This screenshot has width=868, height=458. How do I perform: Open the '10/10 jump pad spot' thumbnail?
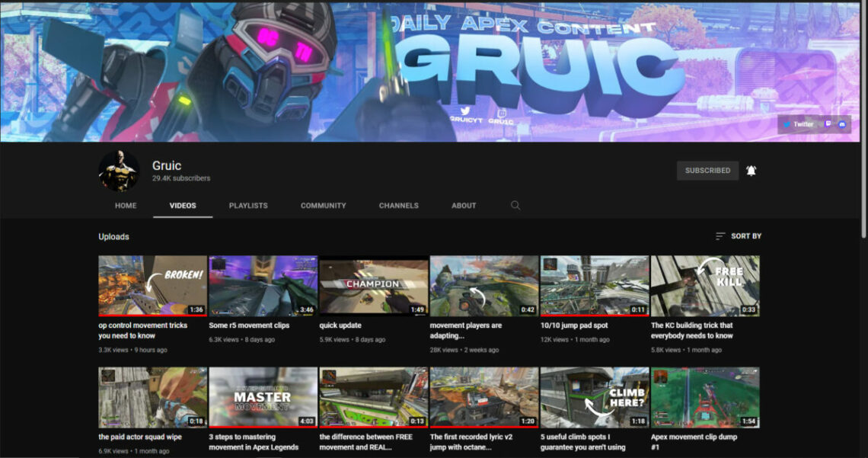tap(595, 285)
